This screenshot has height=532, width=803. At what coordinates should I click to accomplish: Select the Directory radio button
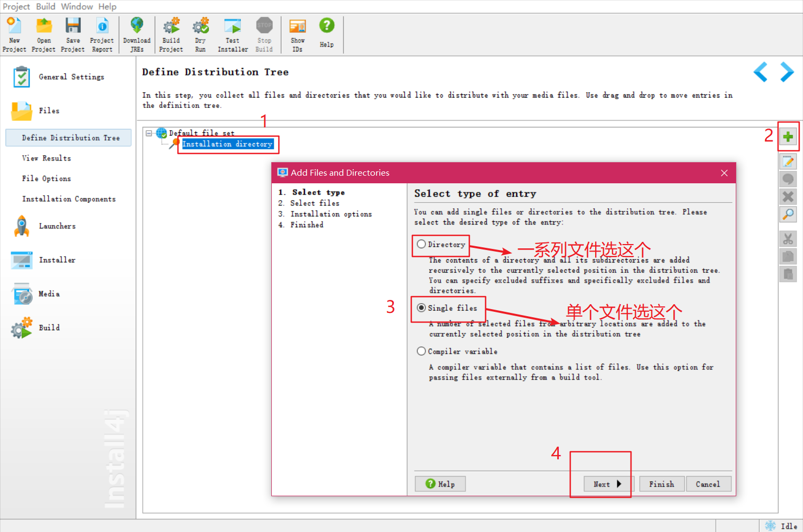tap(422, 245)
